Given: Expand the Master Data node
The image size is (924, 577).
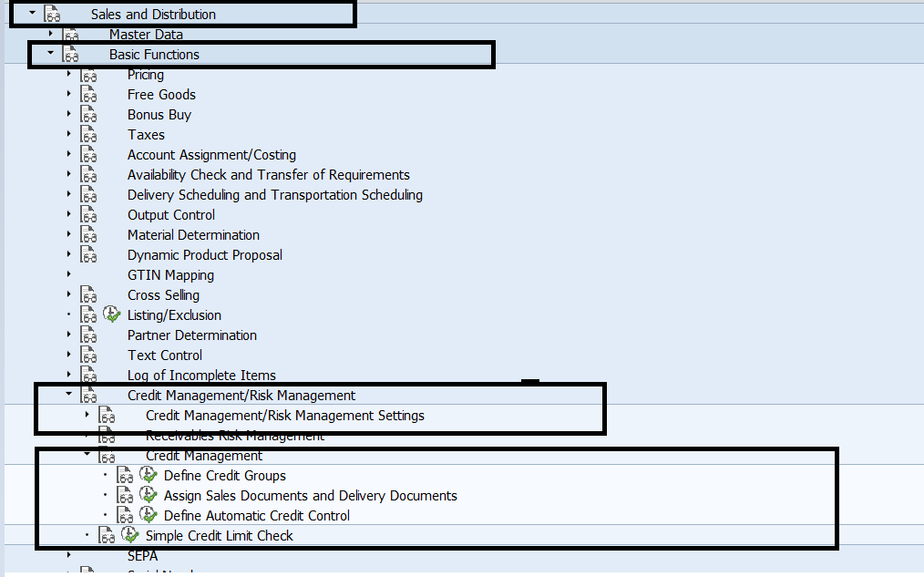Looking at the screenshot, I should (x=51, y=34).
